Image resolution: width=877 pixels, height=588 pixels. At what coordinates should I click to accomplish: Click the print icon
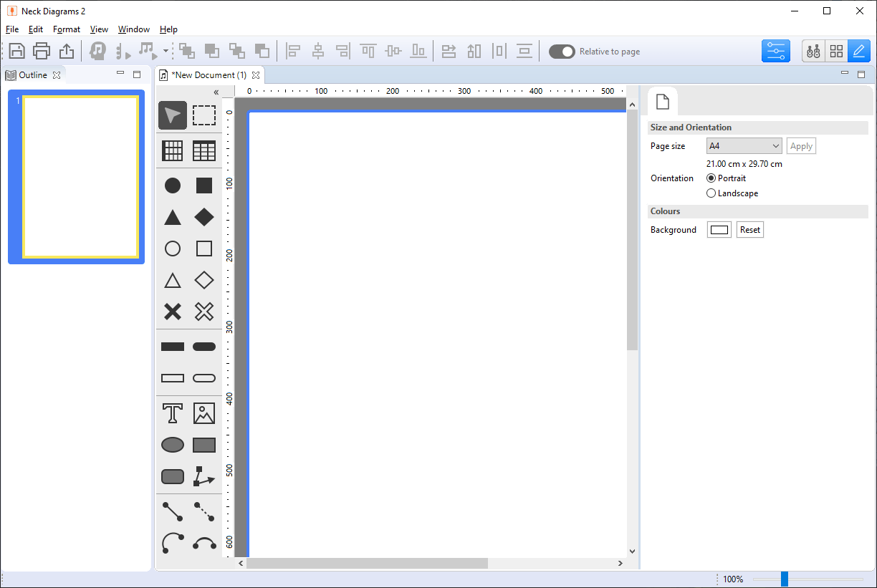pos(41,51)
